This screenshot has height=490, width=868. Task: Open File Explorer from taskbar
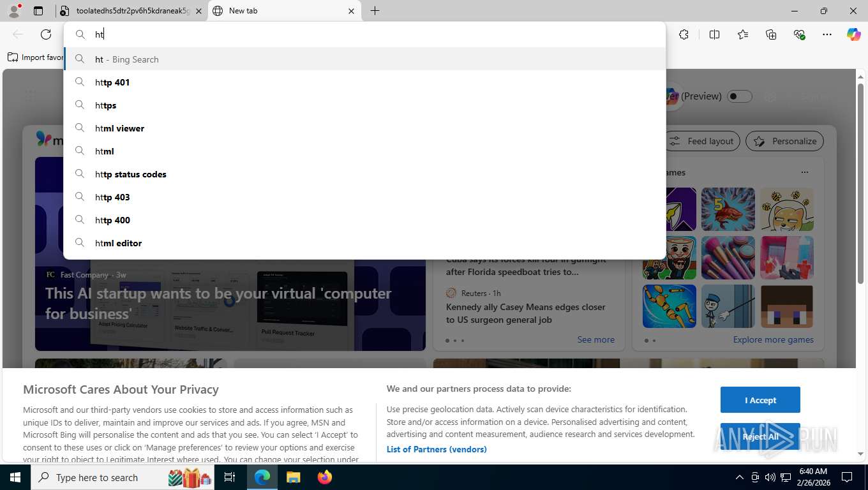293,477
